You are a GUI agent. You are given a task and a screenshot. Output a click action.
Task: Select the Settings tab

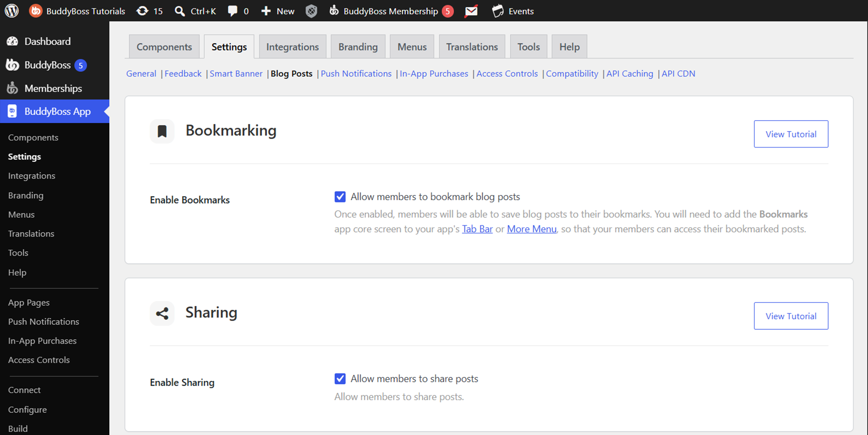pyautogui.click(x=229, y=47)
